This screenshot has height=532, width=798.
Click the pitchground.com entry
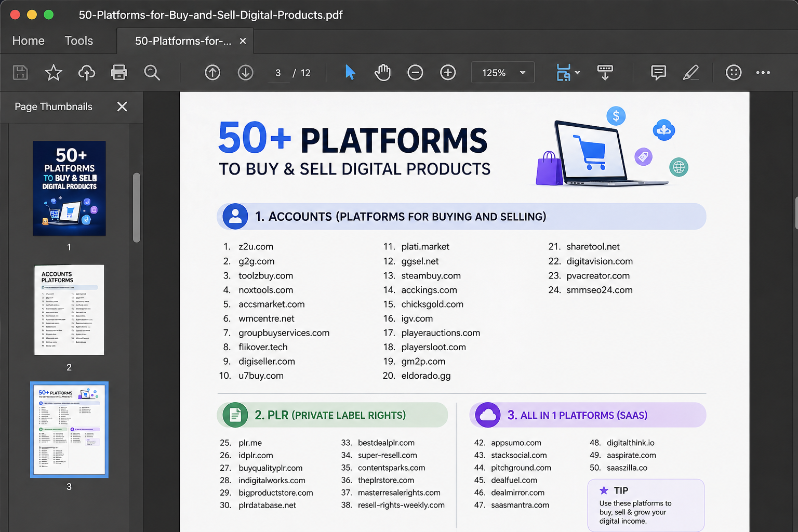coord(521,468)
